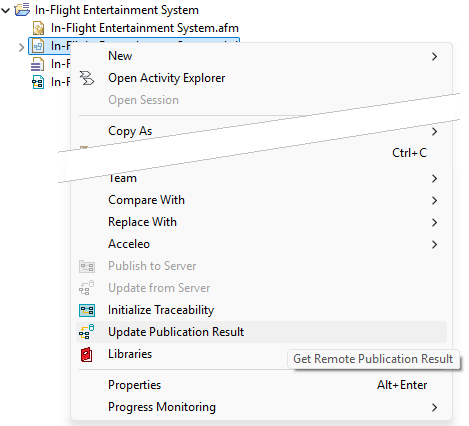Screen dimensions: 469x426
Task: Click the Update Publication Result icon
Action: click(x=87, y=332)
